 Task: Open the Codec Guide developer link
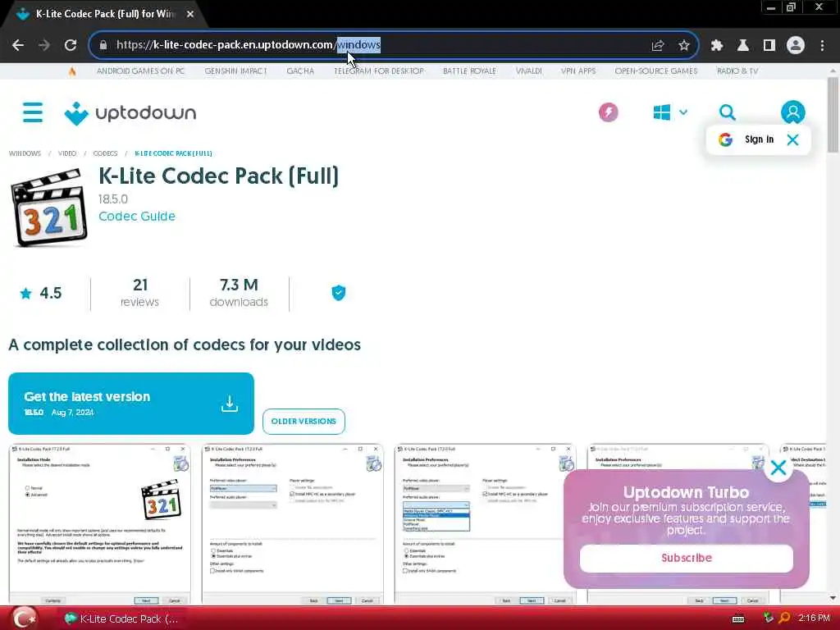tap(137, 216)
